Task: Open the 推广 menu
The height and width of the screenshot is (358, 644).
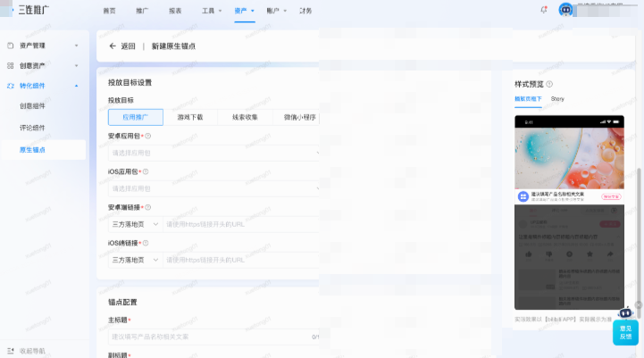Action: point(142,11)
